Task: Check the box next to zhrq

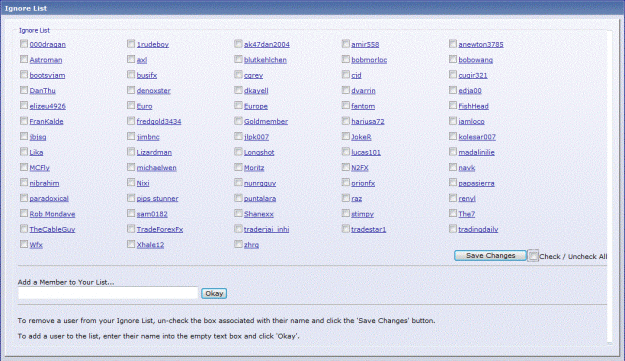Action: (x=238, y=244)
